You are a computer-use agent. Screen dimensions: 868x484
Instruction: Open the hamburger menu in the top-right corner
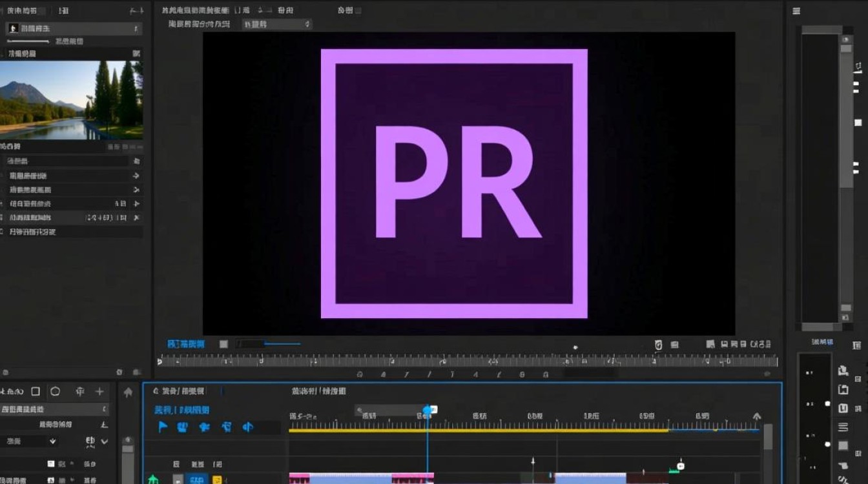click(796, 11)
